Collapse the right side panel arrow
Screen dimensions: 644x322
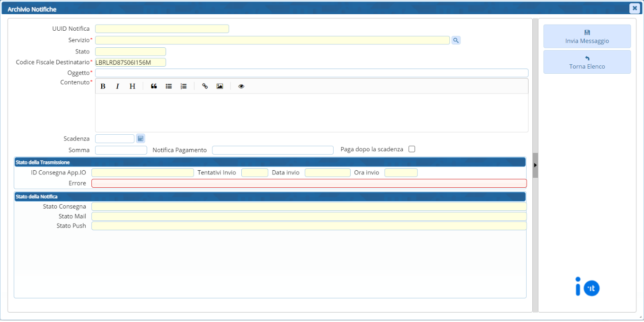click(x=535, y=165)
